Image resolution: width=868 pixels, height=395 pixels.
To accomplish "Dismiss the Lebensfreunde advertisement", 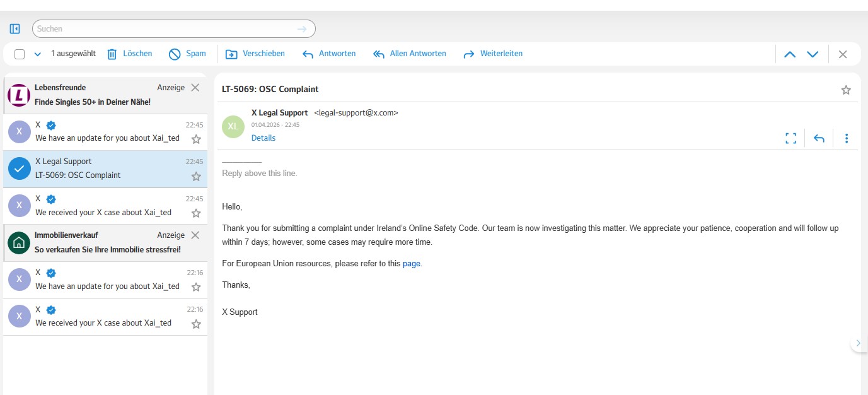I will pyautogui.click(x=196, y=87).
